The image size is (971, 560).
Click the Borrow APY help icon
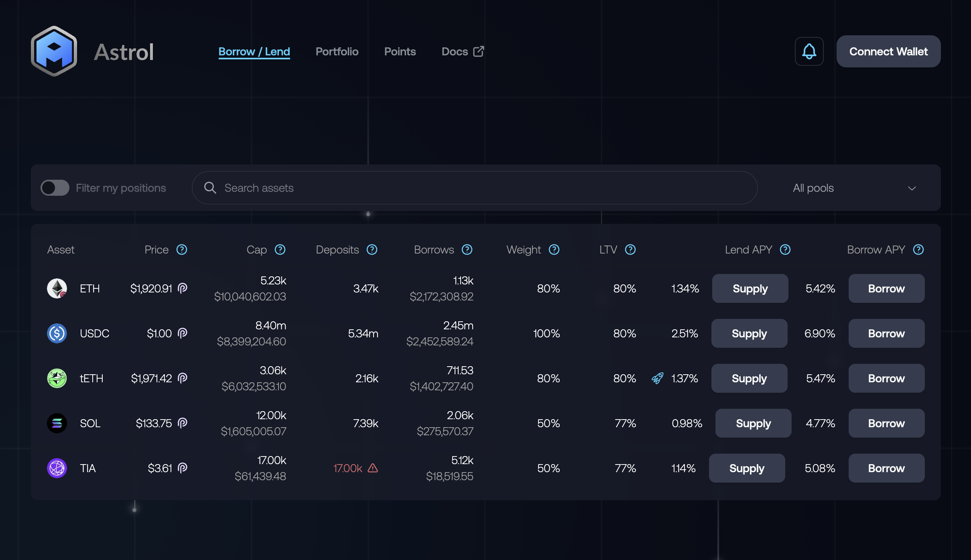pyautogui.click(x=918, y=250)
